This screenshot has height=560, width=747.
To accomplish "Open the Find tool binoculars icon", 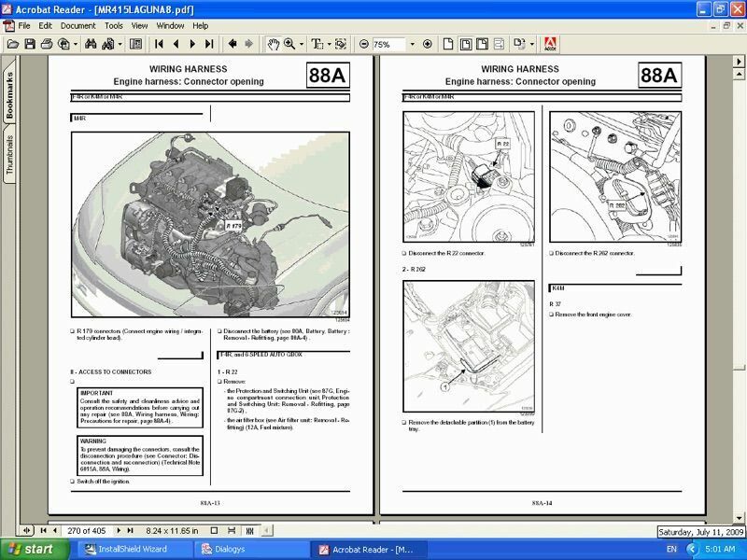I will click(x=91, y=44).
